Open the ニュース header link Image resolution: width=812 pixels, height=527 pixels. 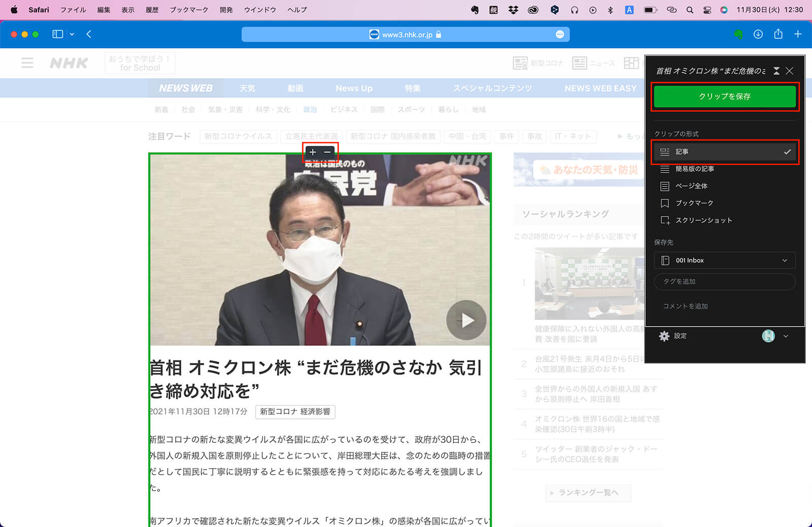coord(594,63)
